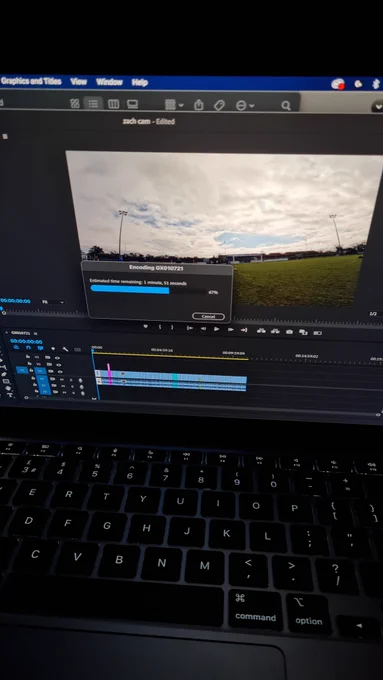383x680 pixels.
Task: Toggle the V3 track lock
Action: point(28,357)
